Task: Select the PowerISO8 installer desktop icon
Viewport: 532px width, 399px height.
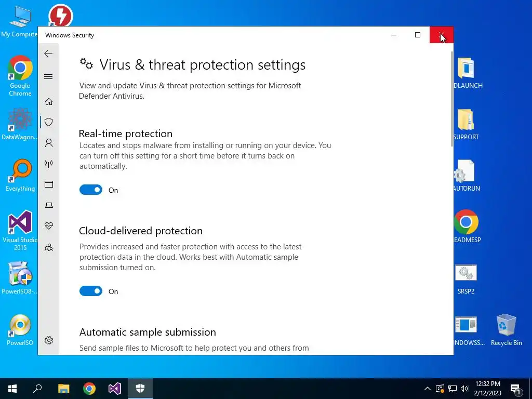Action: coord(20,278)
